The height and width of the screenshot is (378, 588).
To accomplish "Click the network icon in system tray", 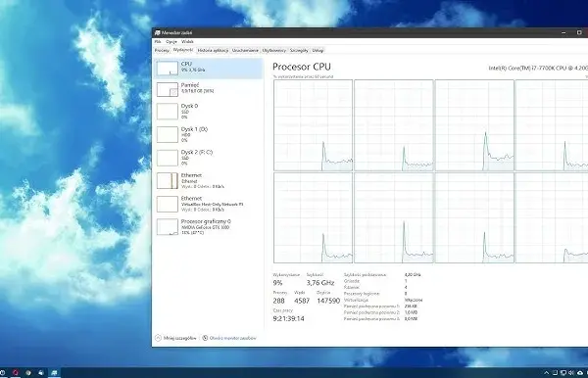I will [x=563, y=373].
